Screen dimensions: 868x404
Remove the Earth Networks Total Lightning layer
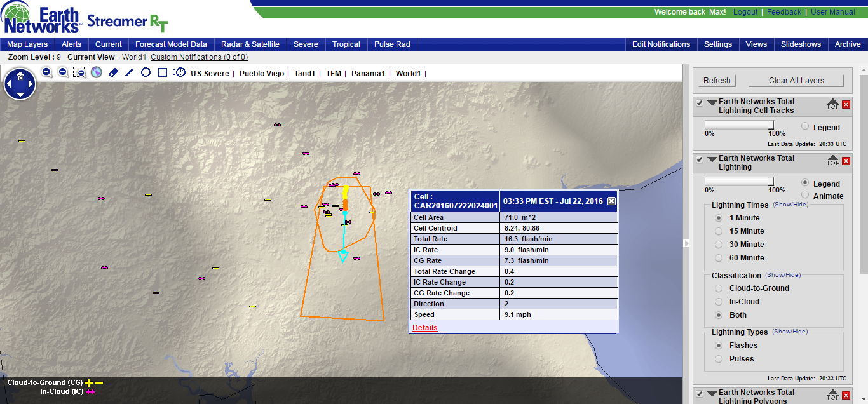[x=846, y=161]
